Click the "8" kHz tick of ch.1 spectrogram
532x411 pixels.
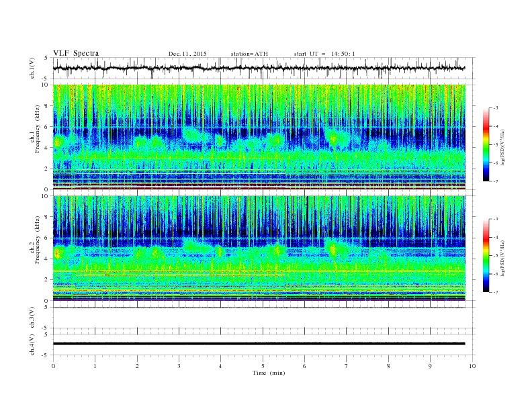(47, 106)
